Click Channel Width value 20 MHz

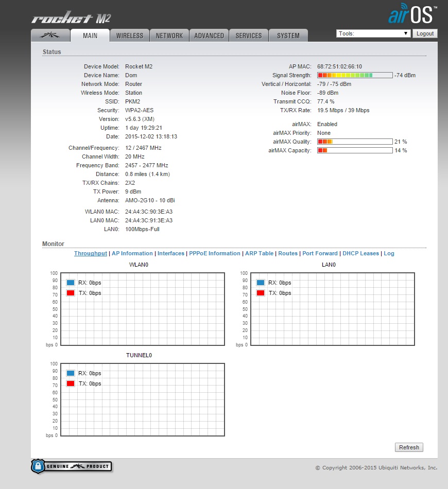pos(135,156)
